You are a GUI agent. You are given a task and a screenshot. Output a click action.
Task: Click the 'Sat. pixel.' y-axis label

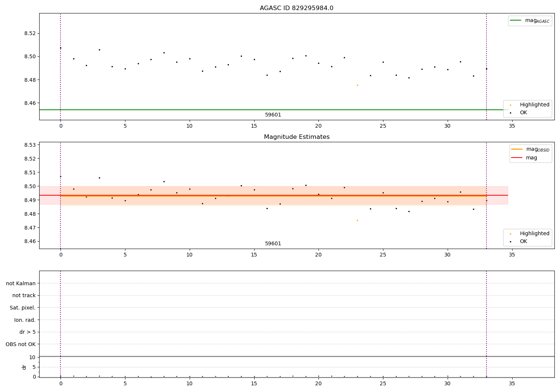[x=23, y=308]
